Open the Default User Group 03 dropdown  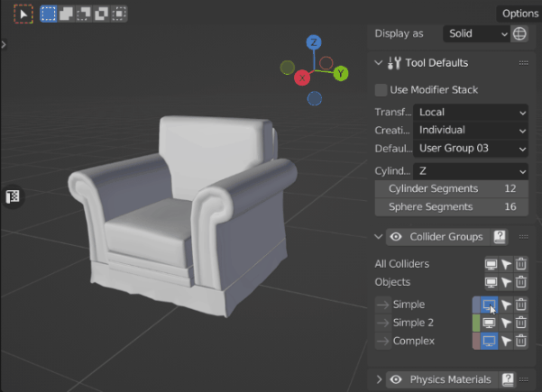point(471,149)
